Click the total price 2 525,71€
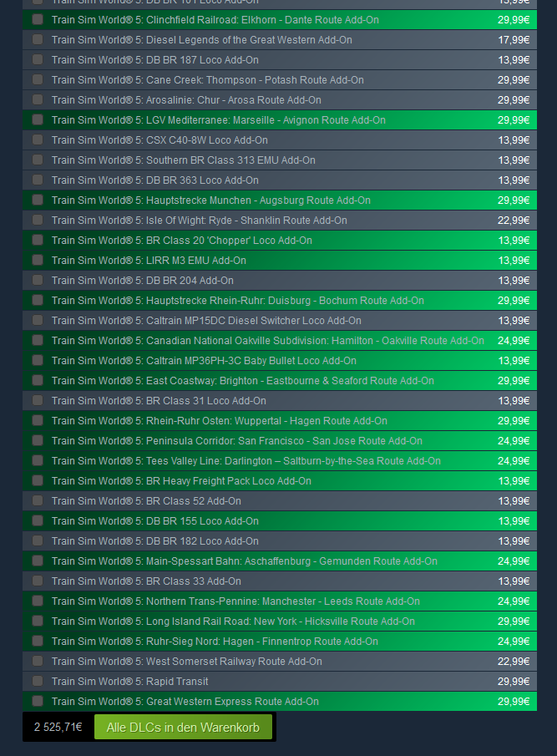This screenshot has height=756, width=557. tap(58, 727)
